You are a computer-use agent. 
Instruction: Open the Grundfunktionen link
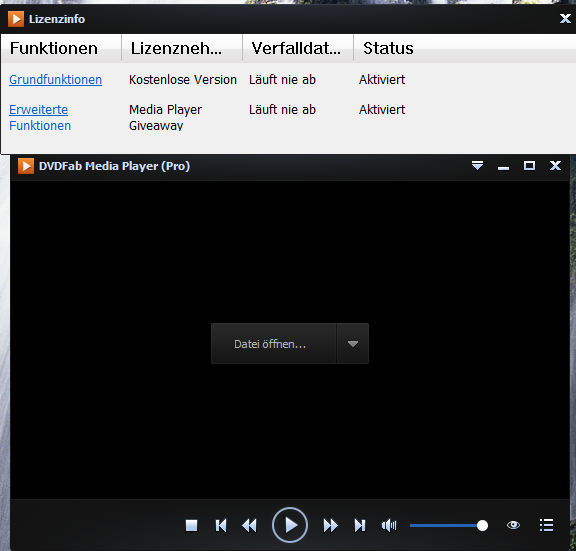pyautogui.click(x=55, y=80)
